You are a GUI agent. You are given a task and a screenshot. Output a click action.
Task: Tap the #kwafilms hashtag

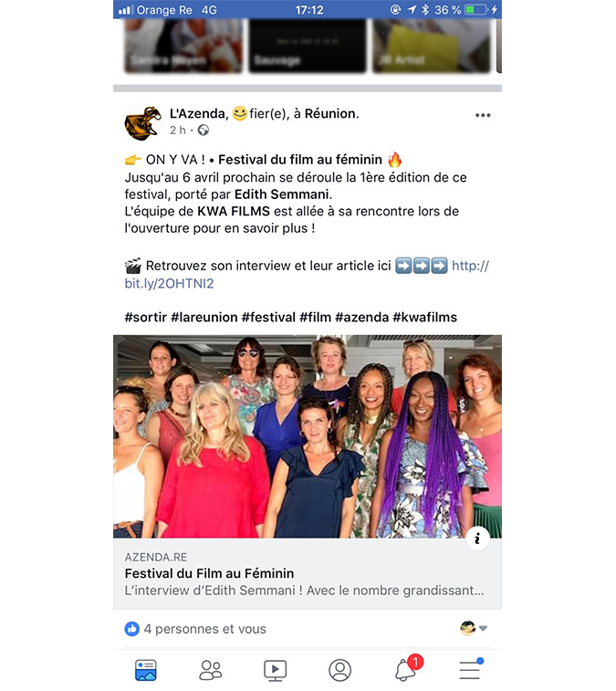pyautogui.click(x=424, y=318)
